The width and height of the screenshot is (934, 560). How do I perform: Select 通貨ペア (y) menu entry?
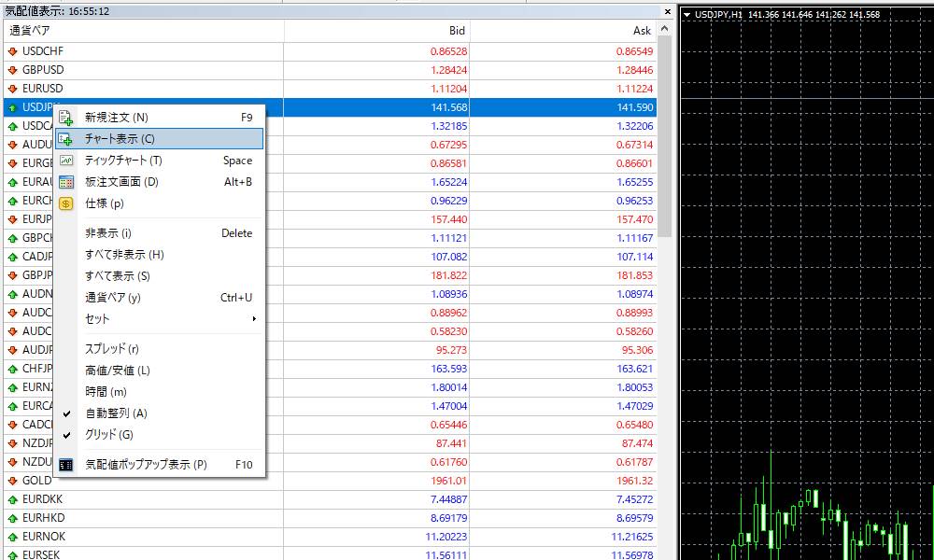(x=112, y=298)
